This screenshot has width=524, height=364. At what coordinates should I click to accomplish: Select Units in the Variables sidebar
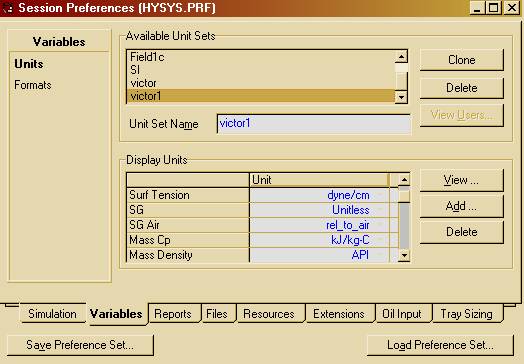(x=29, y=64)
